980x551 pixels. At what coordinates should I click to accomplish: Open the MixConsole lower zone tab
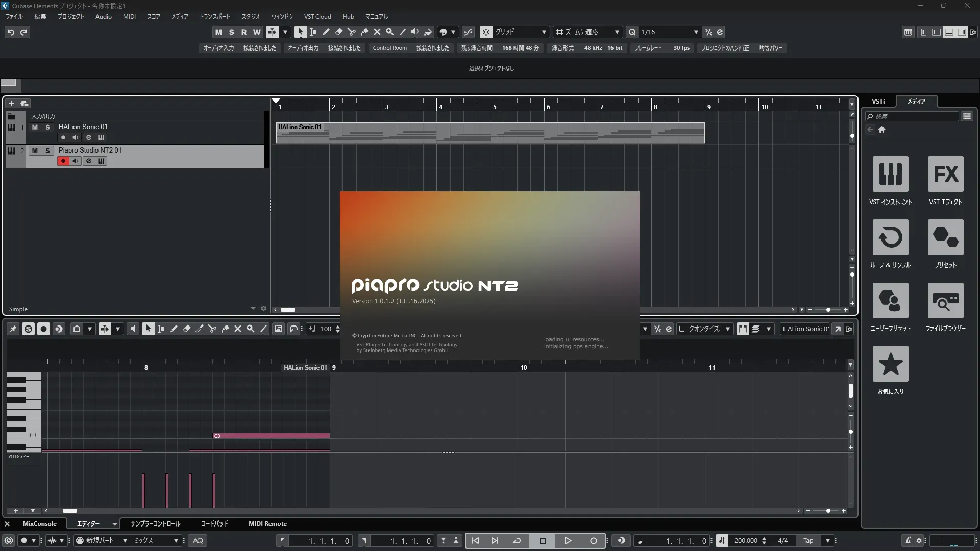pos(39,524)
